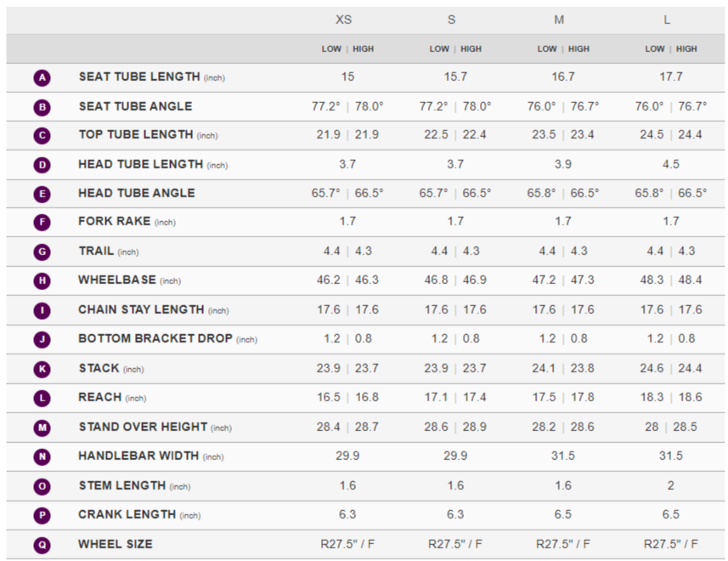Click the L column stem length value 2
This screenshot has height=561, width=728.
(670, 485)
